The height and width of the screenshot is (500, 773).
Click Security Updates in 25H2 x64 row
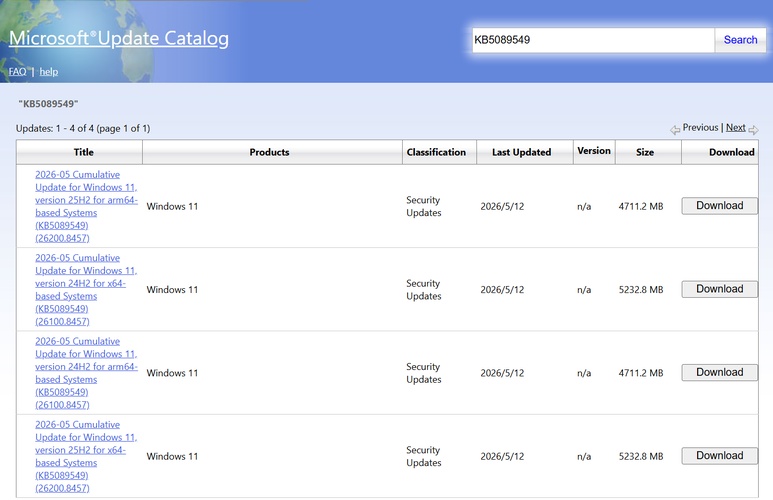click(423, 457)
